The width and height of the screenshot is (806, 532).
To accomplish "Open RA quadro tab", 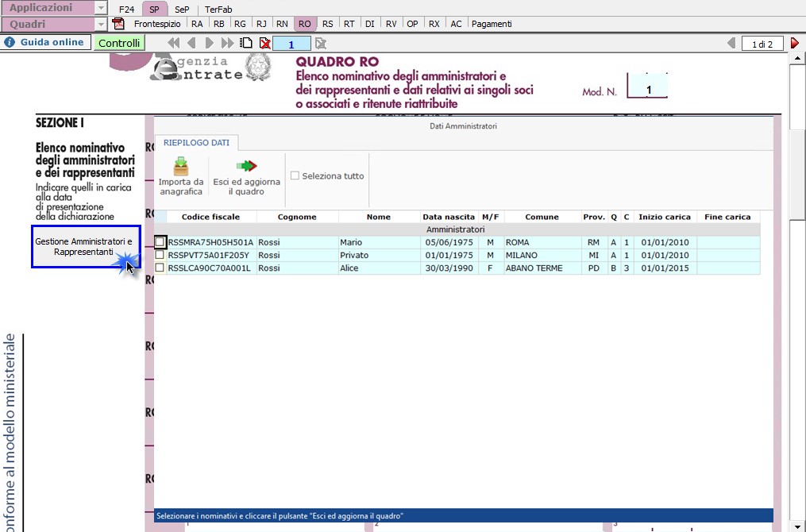I will (197, 24).
